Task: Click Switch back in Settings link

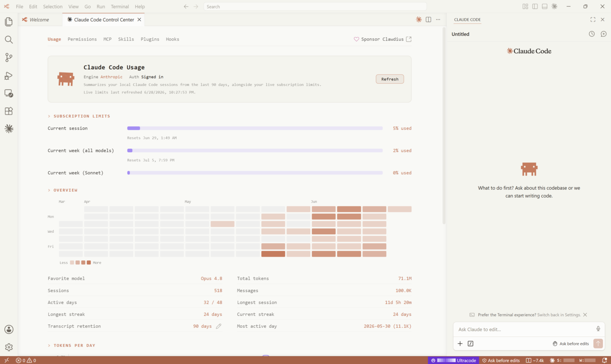Action: coord(559,315)
